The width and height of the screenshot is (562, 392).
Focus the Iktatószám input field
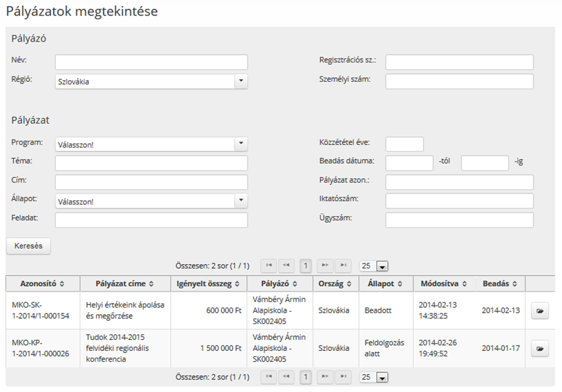coord(460,201)
